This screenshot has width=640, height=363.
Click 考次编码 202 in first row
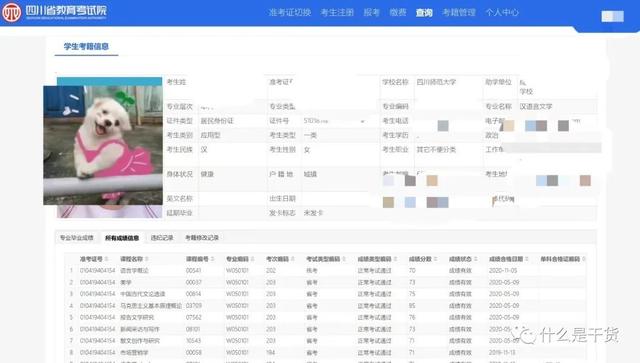[271, 271]
